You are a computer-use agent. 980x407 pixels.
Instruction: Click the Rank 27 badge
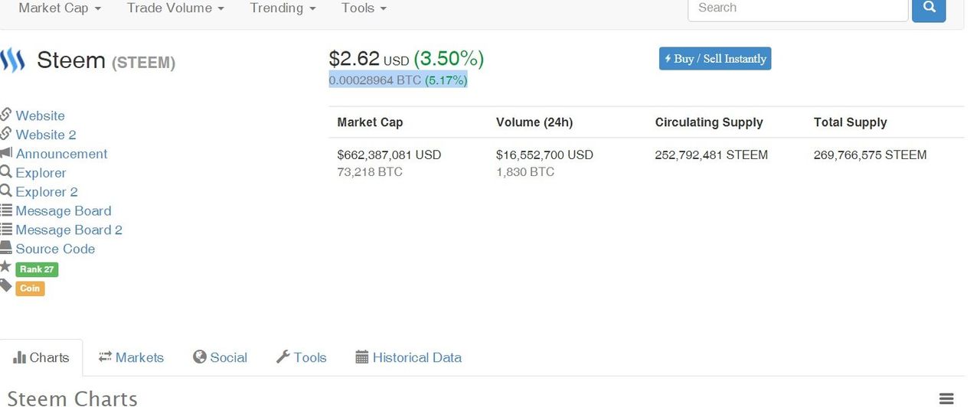[x=37, y=269]
